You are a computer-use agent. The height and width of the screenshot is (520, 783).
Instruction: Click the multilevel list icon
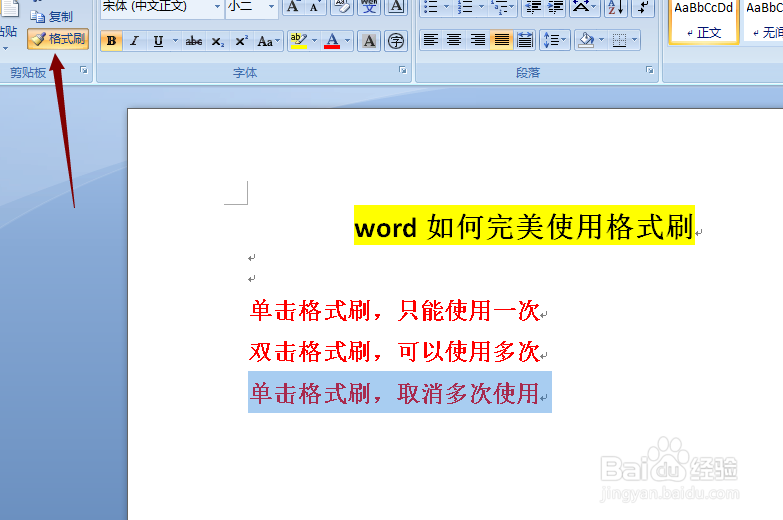(498, 7)
